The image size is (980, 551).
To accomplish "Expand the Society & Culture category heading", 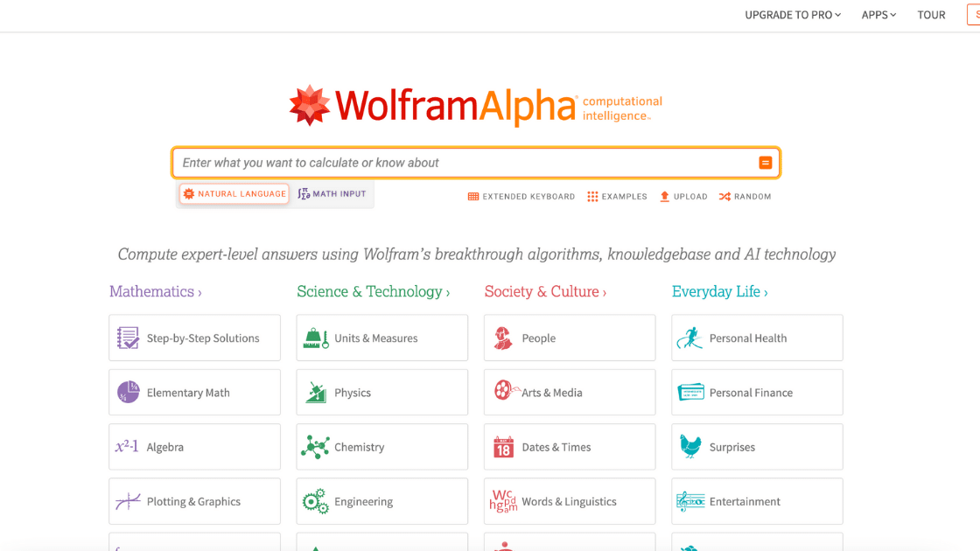I will pyautogui.click(x=545, y=292).
